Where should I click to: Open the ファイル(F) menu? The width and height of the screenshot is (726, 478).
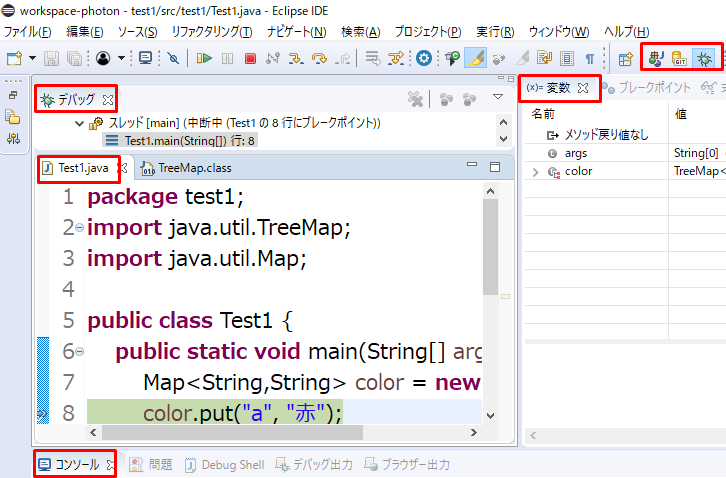[x=28, y=31]
